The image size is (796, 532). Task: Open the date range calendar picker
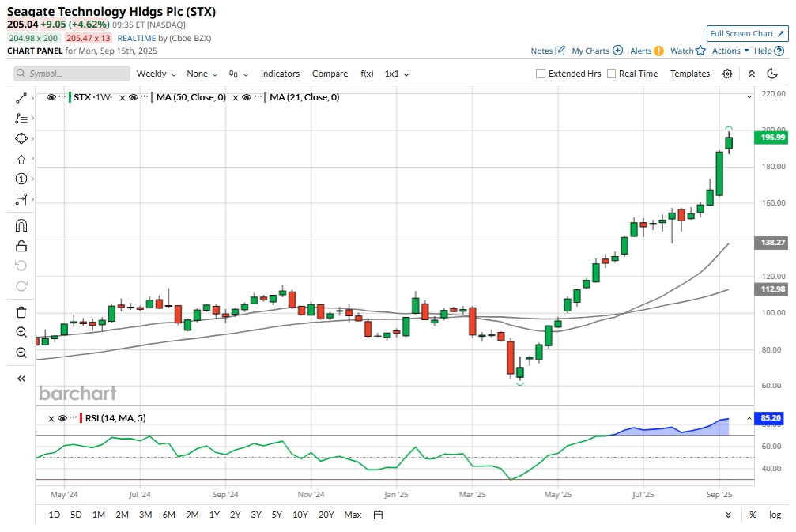378,515
